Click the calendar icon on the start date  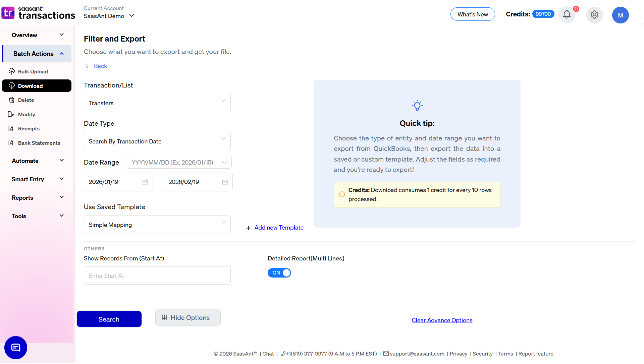point(145,182)
